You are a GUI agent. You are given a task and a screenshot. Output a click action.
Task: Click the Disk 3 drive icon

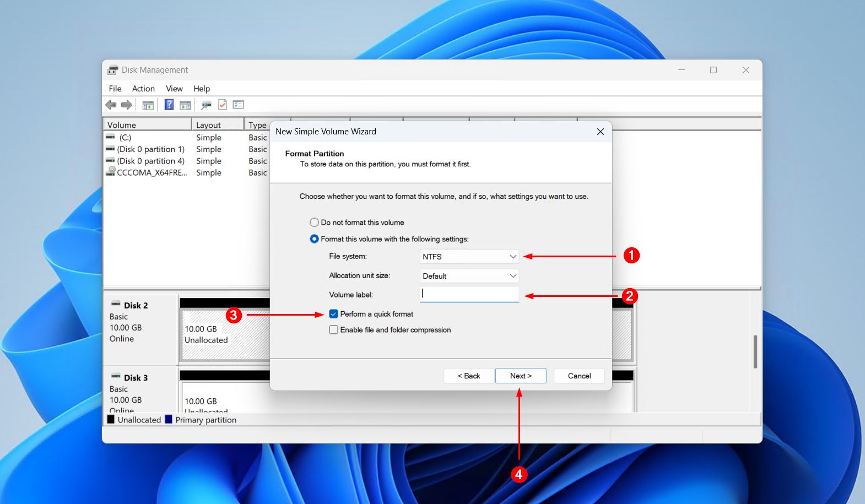point(116,376)
